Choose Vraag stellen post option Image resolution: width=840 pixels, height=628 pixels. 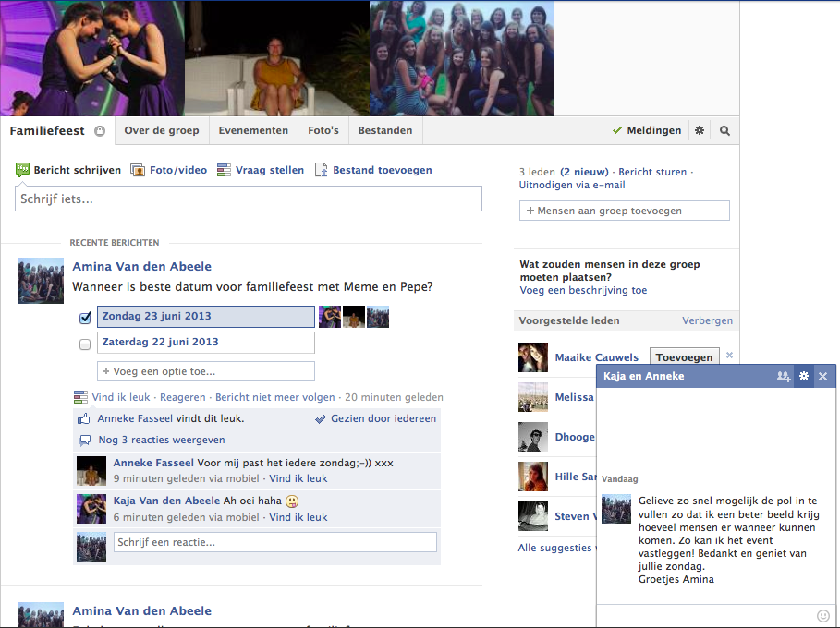tap(260, 170)
